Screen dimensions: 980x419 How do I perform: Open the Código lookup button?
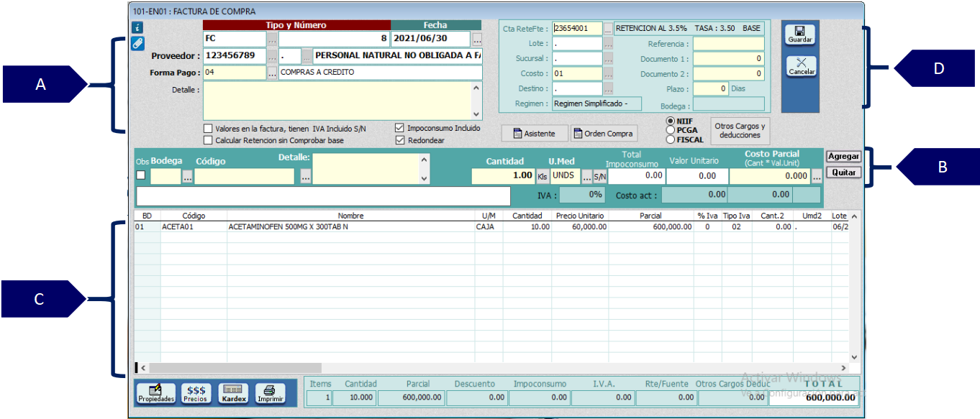pyautogui.click(x=306, y=177)
